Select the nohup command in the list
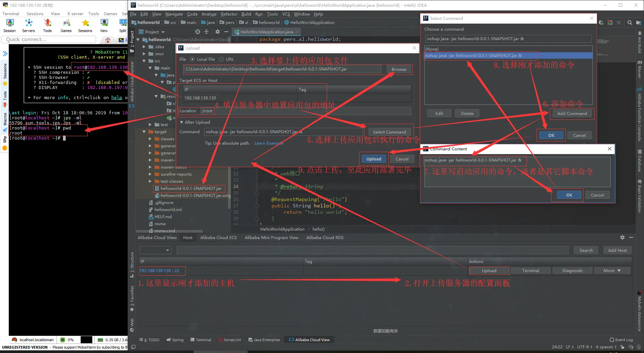Screen dimensions: 644x353 508,56
